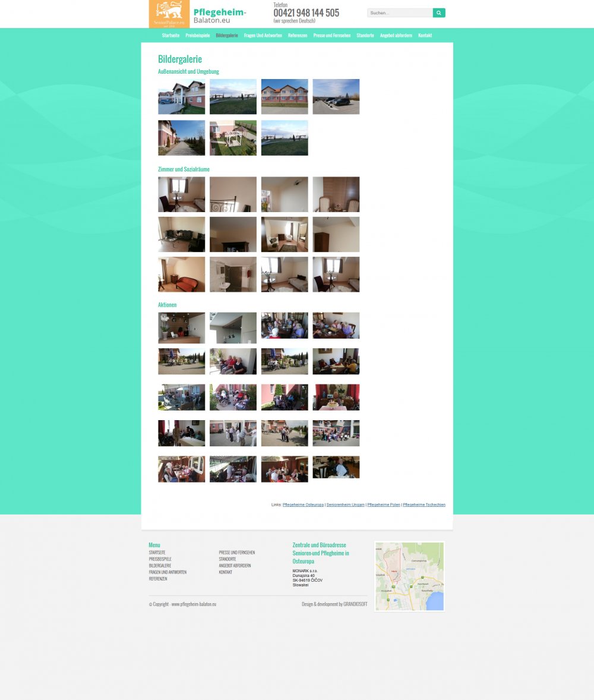Image resolution: width=594 pixels, height=700 pixels.
Task: Open the bathroom shower photo
Action: pos(233,274)
